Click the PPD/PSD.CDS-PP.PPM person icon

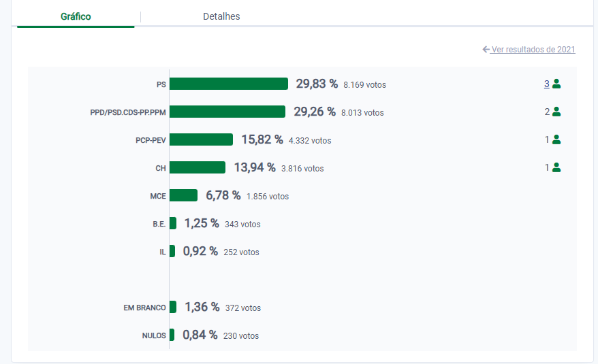pos(556,112)
